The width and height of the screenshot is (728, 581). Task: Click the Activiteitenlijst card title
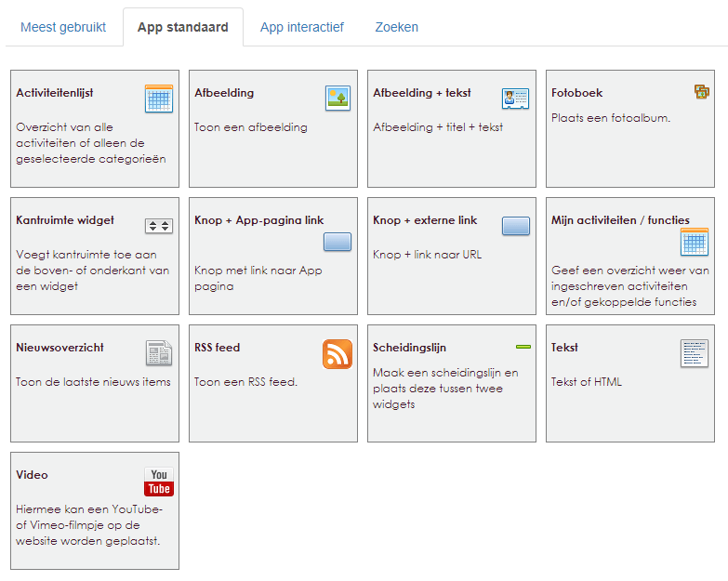click(54, 93)
